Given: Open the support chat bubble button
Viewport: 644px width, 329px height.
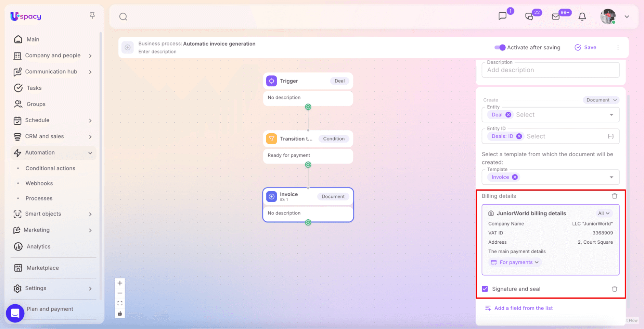Looking at the screenshot, I should 15,313.
